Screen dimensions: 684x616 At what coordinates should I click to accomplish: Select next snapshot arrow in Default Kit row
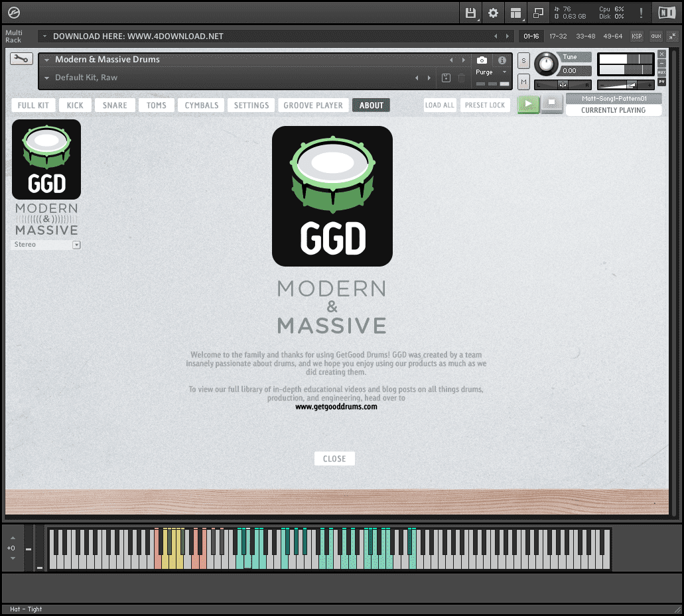click(x=429, y=78)
